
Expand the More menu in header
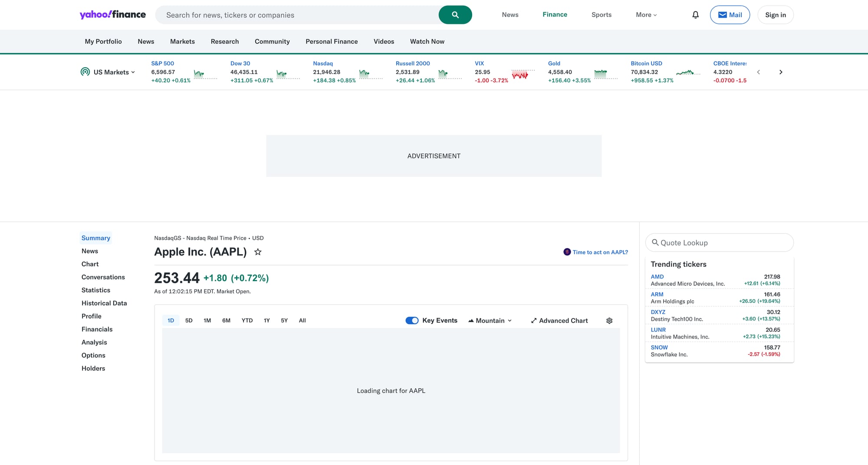click(646, 15)
